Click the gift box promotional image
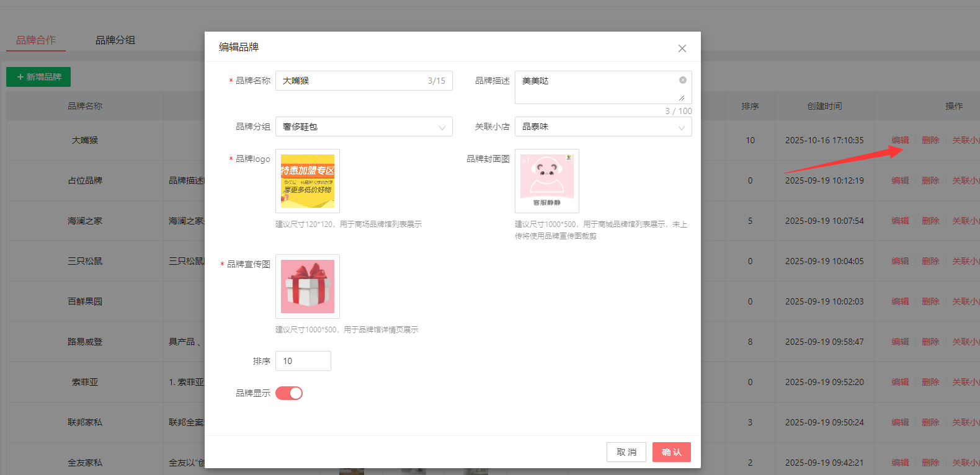This screenshot has height=475, width=980. pos(308,286)
